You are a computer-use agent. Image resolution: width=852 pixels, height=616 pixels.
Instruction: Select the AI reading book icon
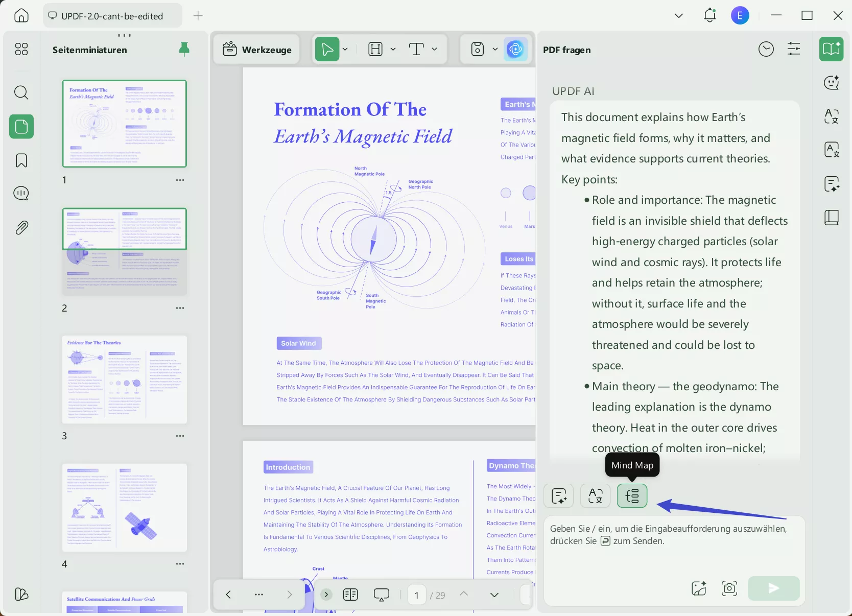click(x=832, y=49)
